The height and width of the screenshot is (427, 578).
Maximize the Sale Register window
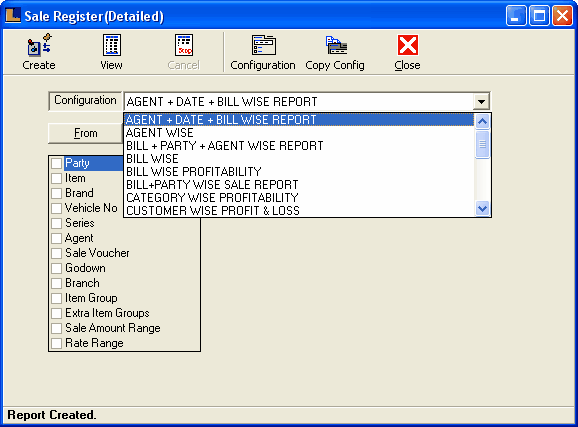tap(539, 16)
